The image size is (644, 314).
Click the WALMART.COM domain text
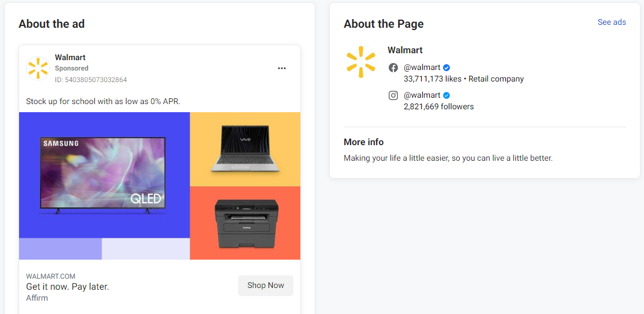[51, 276]
